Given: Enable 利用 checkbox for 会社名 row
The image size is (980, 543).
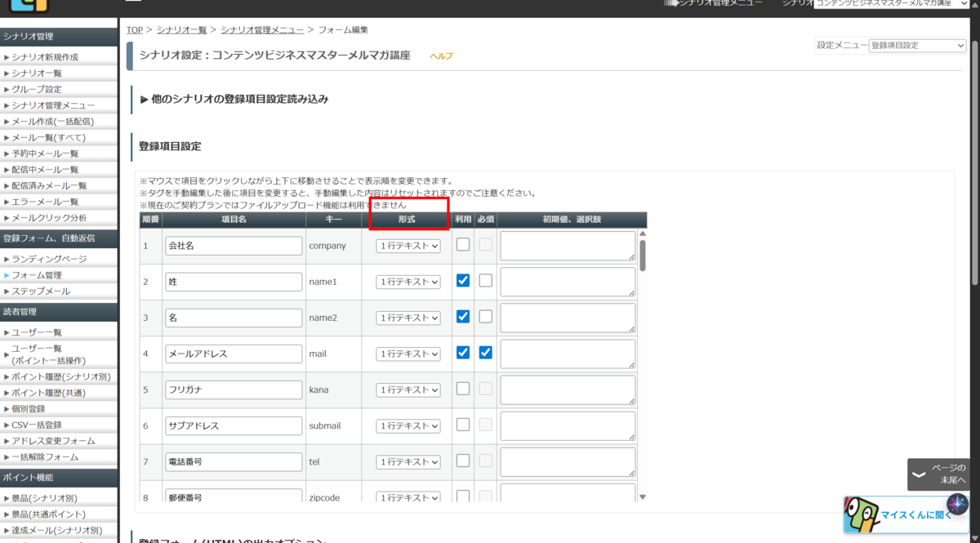Looking at the screenshot, I should (463, 244).
